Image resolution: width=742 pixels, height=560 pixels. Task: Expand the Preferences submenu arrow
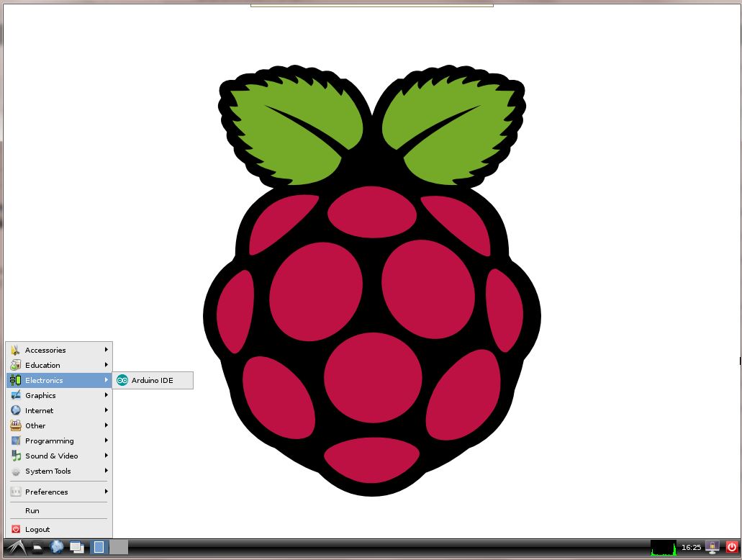tap(107, 492)
